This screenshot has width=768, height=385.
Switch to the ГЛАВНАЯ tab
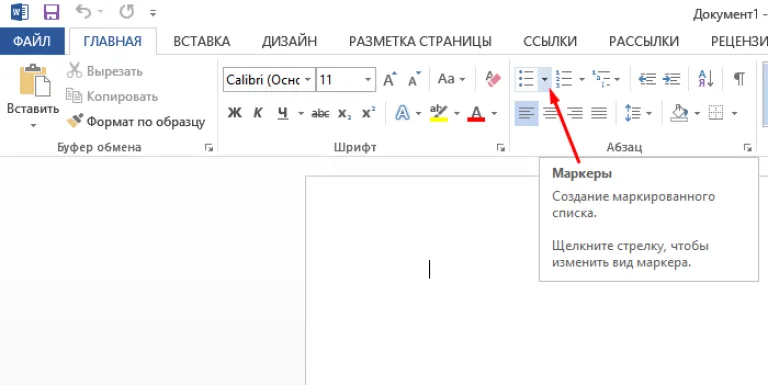coord(113,42)
